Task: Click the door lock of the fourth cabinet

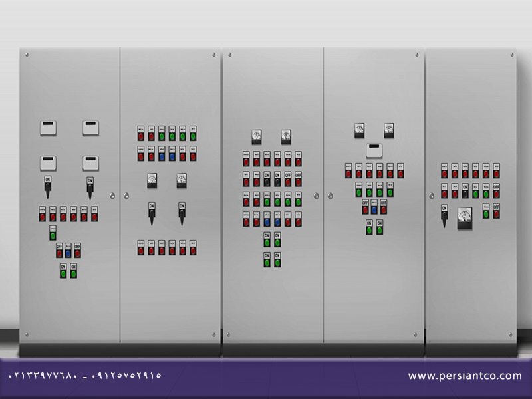Action: [x=330, y=196]
